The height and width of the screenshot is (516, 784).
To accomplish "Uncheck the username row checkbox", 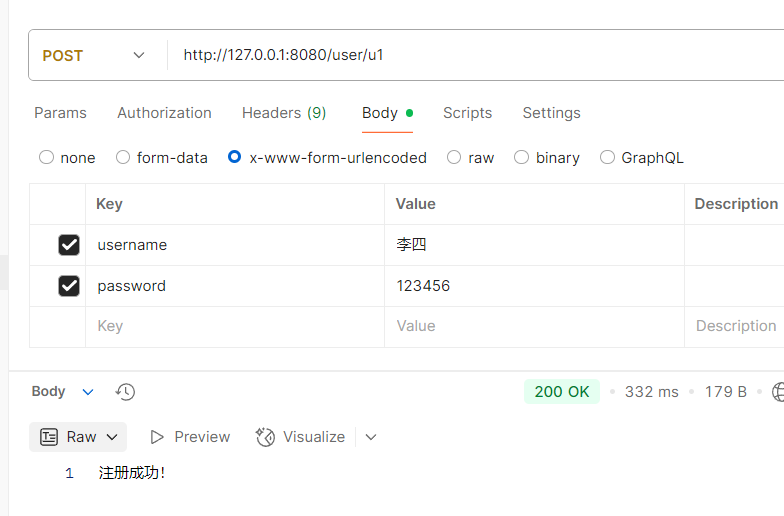I will [69, 245].
